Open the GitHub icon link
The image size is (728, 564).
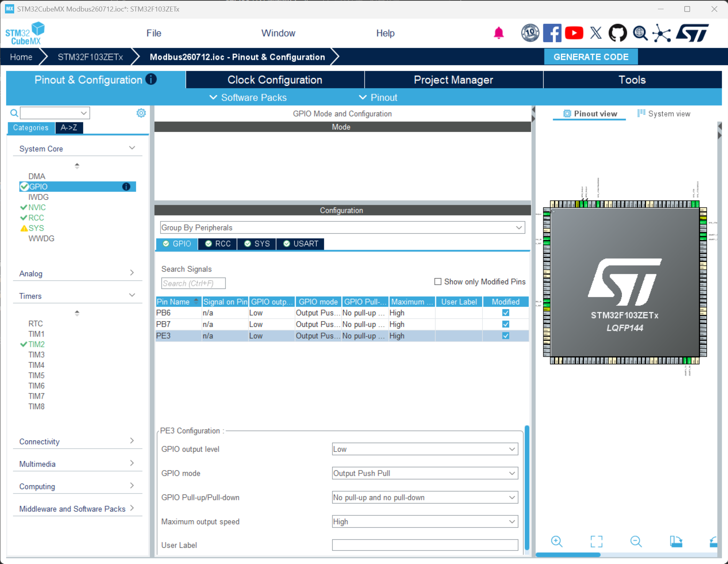(618, 33)
